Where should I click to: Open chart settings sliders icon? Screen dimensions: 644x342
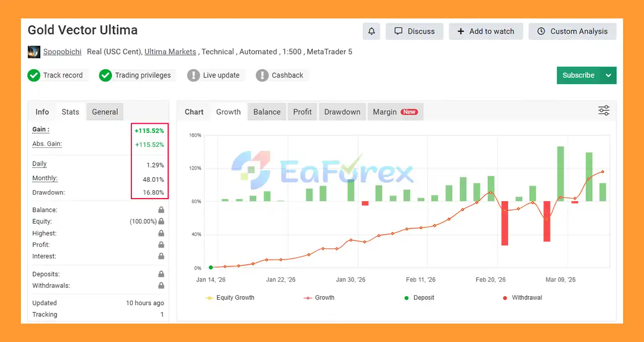point(604,111)
